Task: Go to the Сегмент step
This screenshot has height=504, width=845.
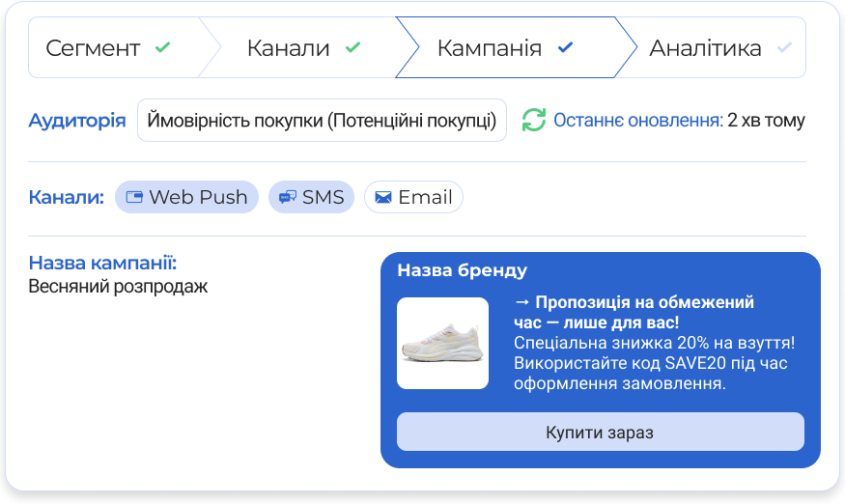Action: pyautogui.click(x=94, y=47)
